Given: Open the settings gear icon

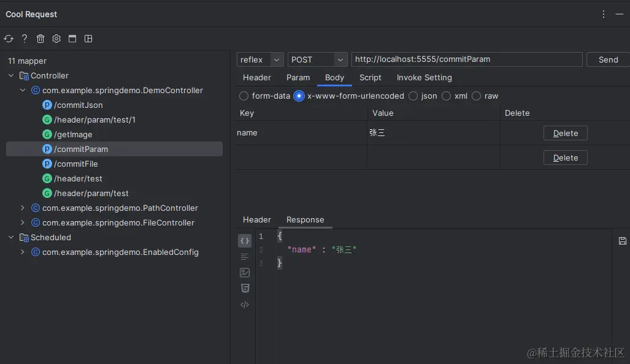Looking at the screenshot, I should [x=56, y=39].
